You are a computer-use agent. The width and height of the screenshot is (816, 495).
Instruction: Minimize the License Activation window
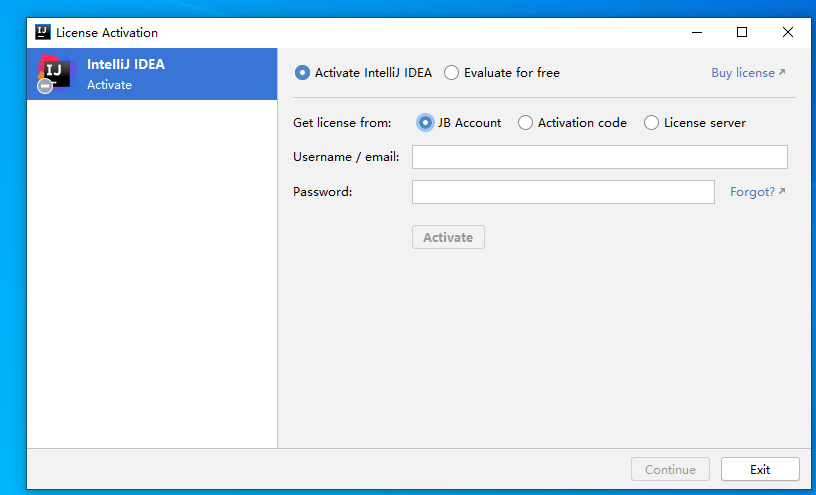pyautogui.click(x=697, y=32)
